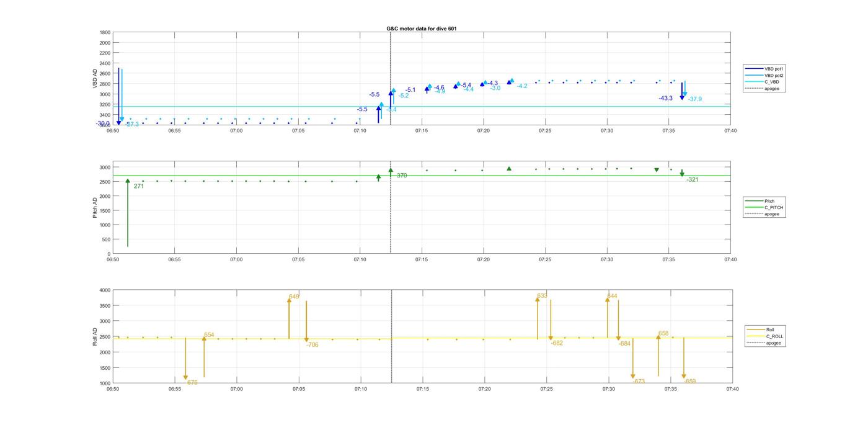Screen dimensions: 868x430
Task: Click the "649" roll data label
Action: [x=294, y=297]
